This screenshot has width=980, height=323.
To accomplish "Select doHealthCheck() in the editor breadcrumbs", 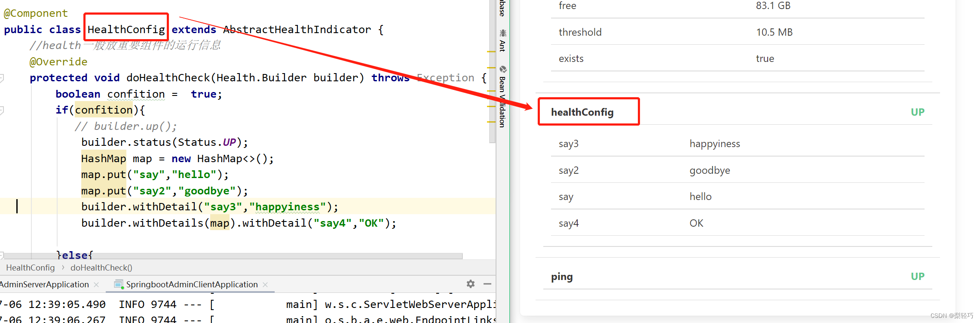I will 101,268.
